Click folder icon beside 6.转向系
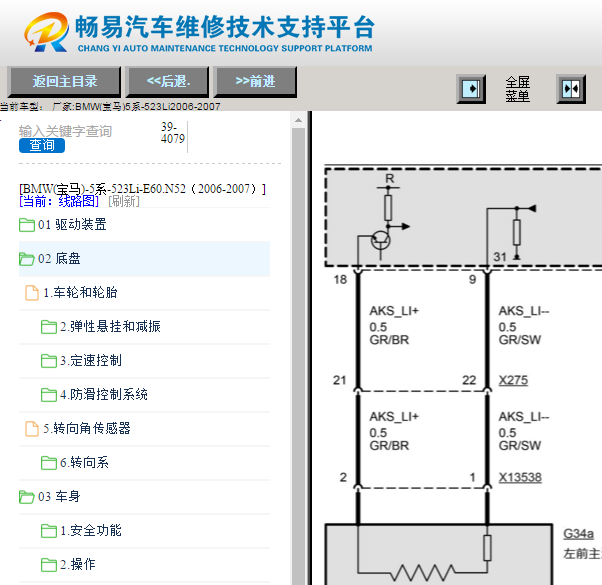Viewport: 602px width, 585px height. [x=49, y=463]
